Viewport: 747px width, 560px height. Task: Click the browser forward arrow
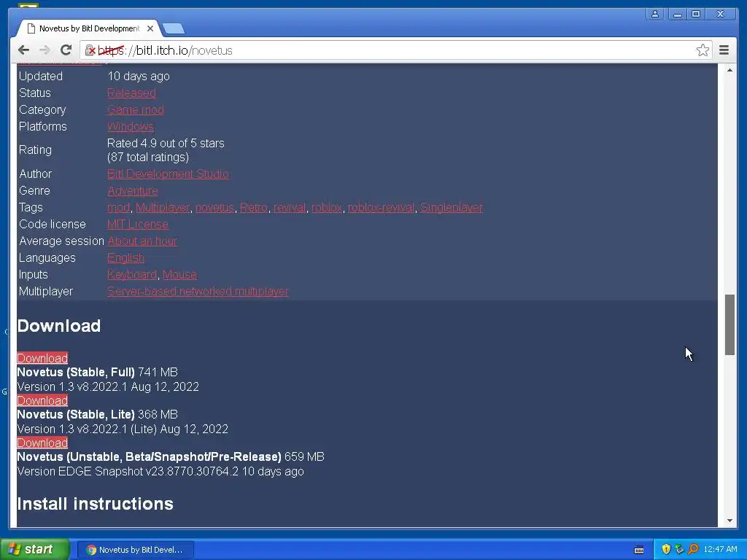[x=44, y=50]
